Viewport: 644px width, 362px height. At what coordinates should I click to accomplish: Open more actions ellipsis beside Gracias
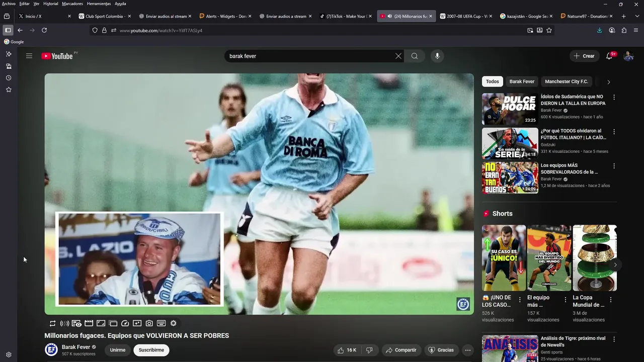(468, 350)
